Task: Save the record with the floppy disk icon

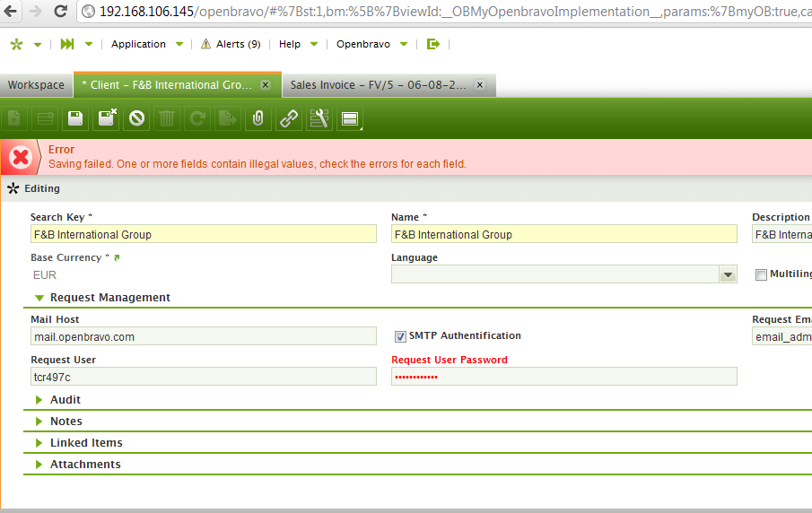Action: coord(75,118)
